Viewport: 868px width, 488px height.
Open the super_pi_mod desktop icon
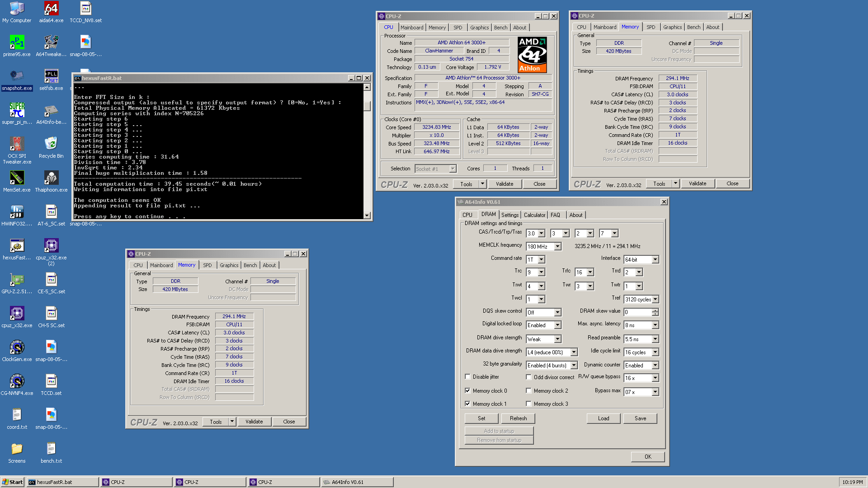[17, 114]
